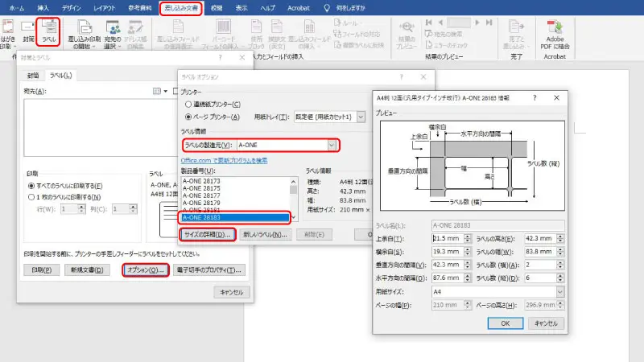Click 挨拶文 (英文) ribbon icon
The width and height of the screenshot is (644, 362).
(277, 34)
